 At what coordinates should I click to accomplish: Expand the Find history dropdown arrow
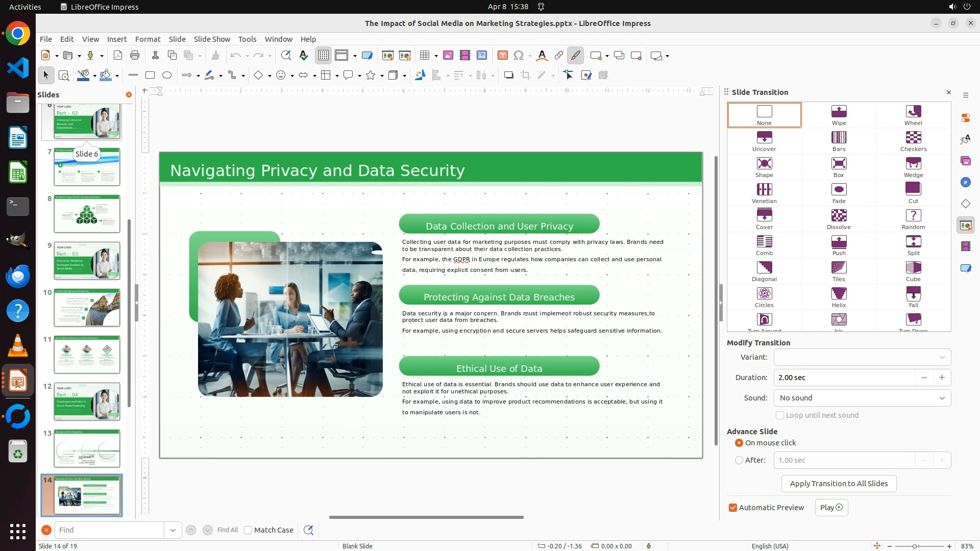coord(173,530)
